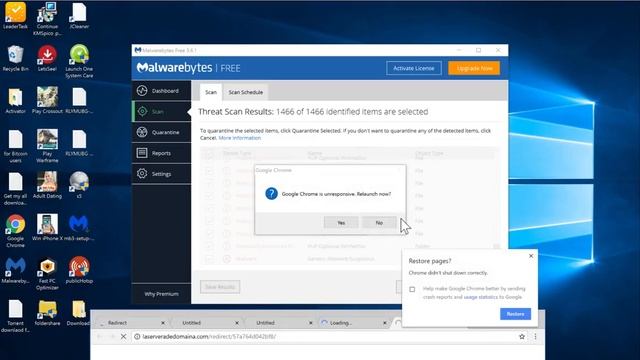Stop loading the Chrome page

pos(123,336)
